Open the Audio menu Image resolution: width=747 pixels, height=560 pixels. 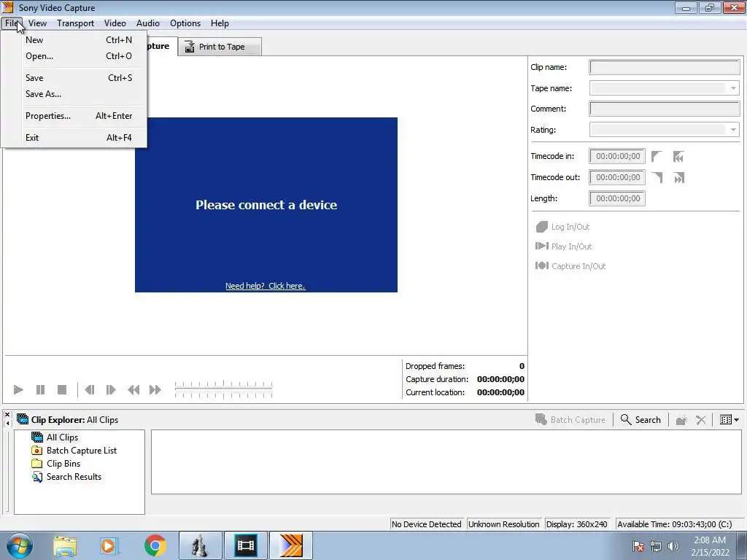tap(147, 23)
